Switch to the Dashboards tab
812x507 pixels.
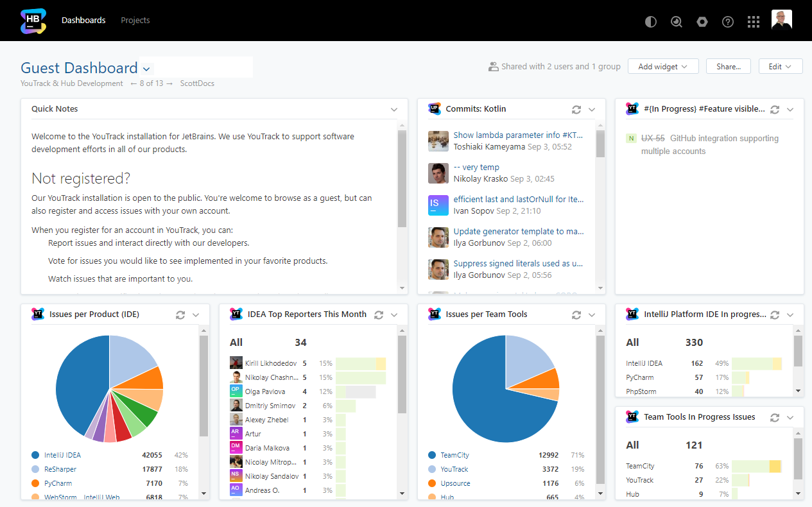click(83, 21)
